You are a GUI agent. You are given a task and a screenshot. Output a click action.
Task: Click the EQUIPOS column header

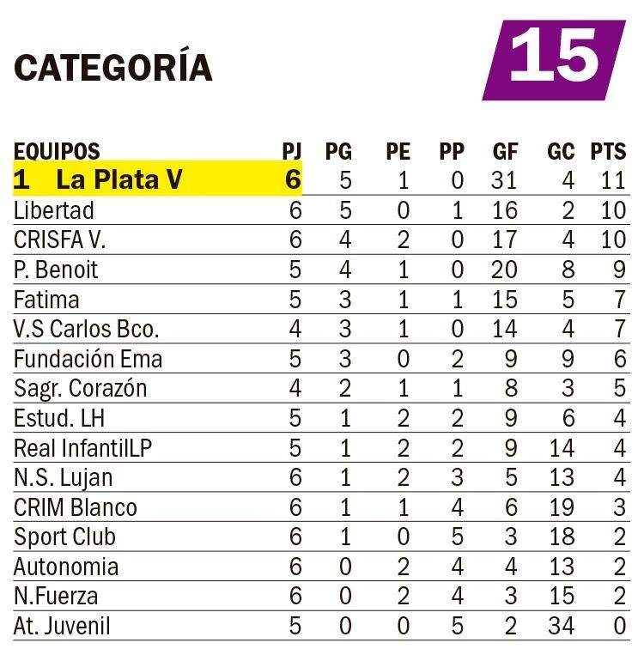coord(57,152)
